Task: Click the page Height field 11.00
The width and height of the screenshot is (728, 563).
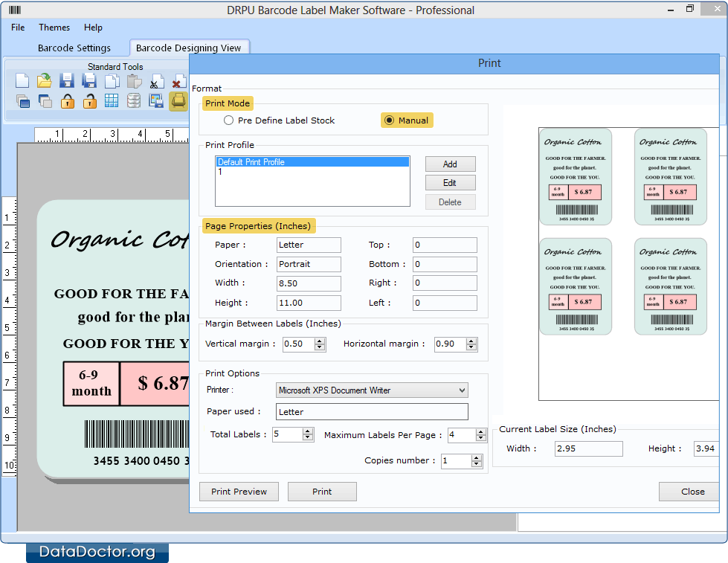Action: 309,303
